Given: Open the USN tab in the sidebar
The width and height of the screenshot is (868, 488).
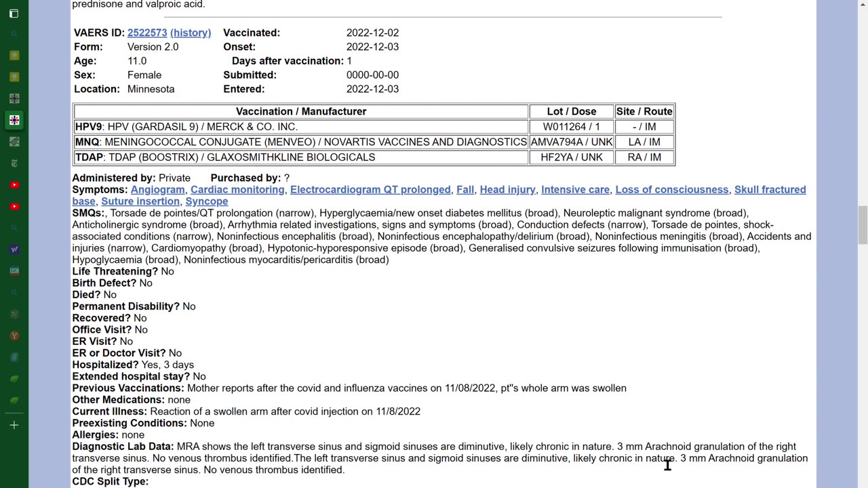Looking at the screenshot, I should tap(14, 271).
